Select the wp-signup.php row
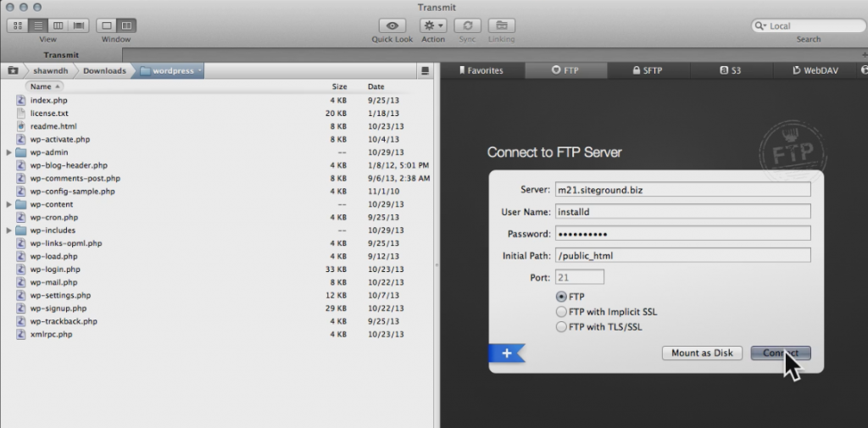Image resolution: width=868 pixels, height=428 pixels. pyautogui.click(x=217, y=308)
